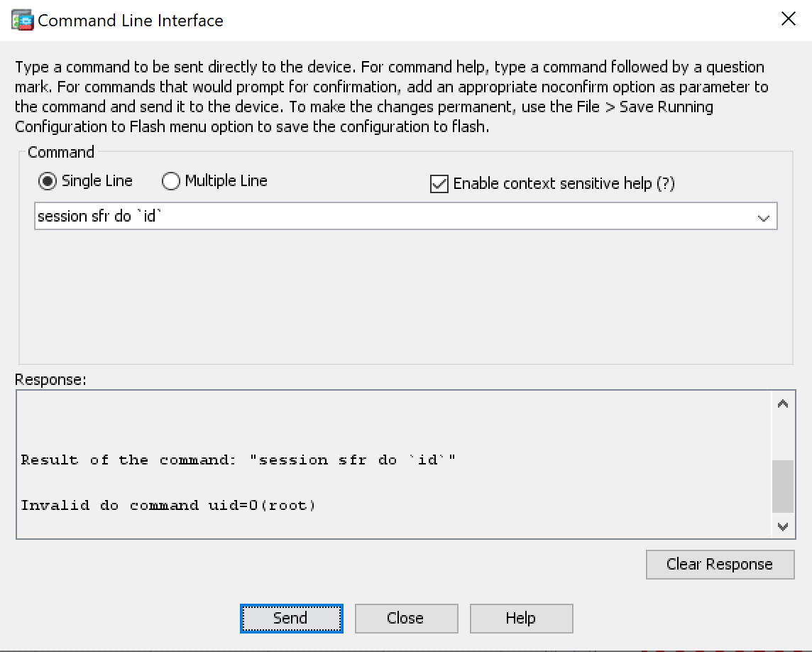Click the ASDM icon in the title bar
The height and width of the screenshot is (652, 812).
coord(23,20)
